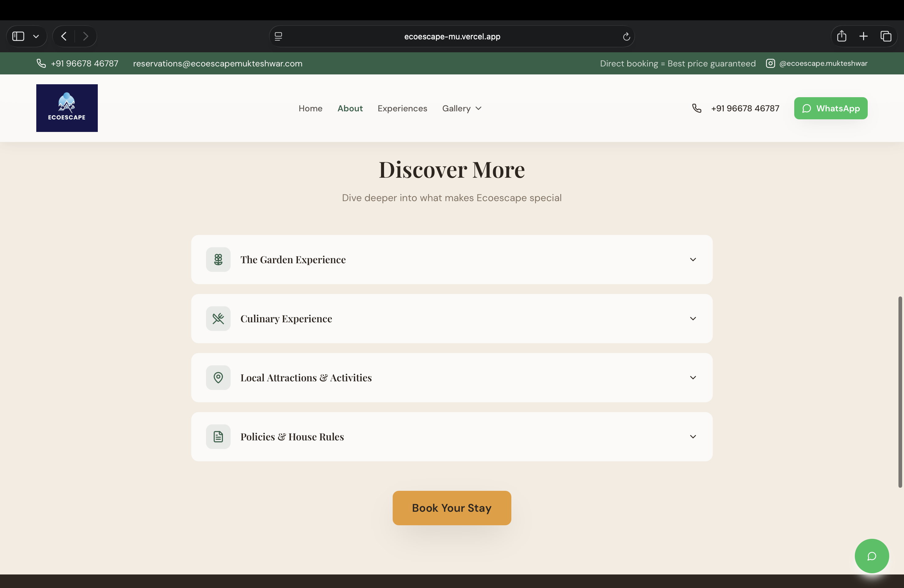The height and width of the screenshot is (588, 904).
Task: Expand the Gallery dropdown chevron
Action: click(x=478, y=109)
